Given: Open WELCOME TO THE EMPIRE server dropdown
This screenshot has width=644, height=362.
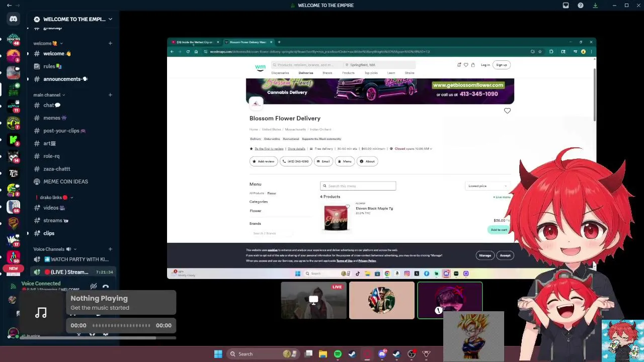Looking at the screenshot, I should coord(110,19).
